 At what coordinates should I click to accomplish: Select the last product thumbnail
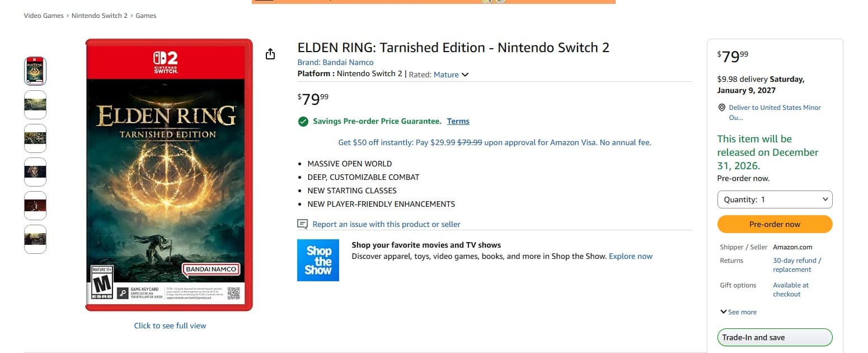click(35, 239)
